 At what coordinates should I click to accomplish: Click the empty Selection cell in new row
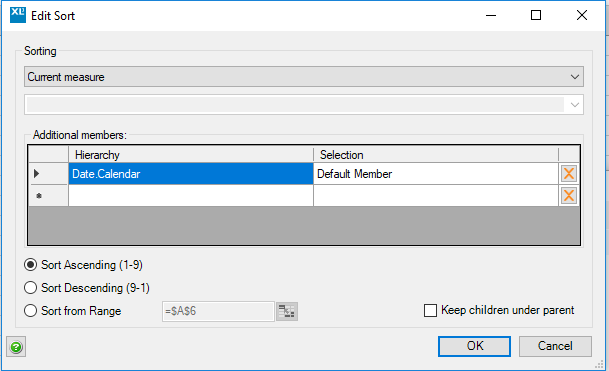[436, 195]
